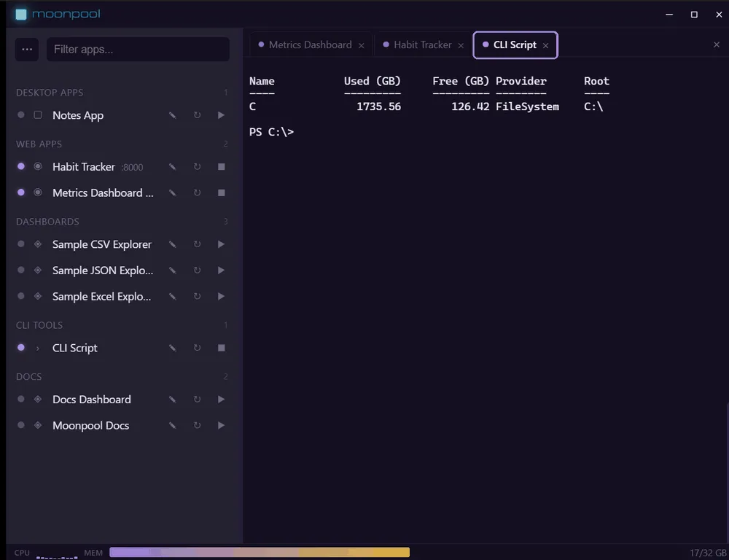Viewport: 729px width, 560px height.
Task: Restart the Docs Dashboard
Action: [197, 400]
